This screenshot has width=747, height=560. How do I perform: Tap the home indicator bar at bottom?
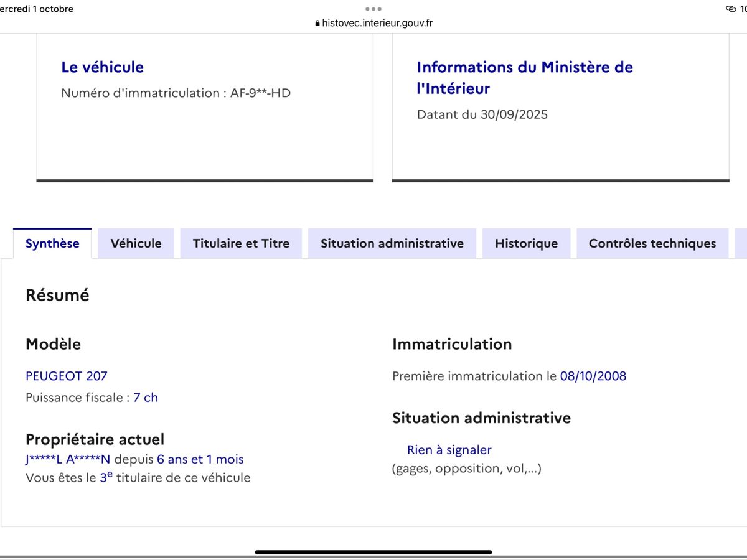click(x=374, y=552)
